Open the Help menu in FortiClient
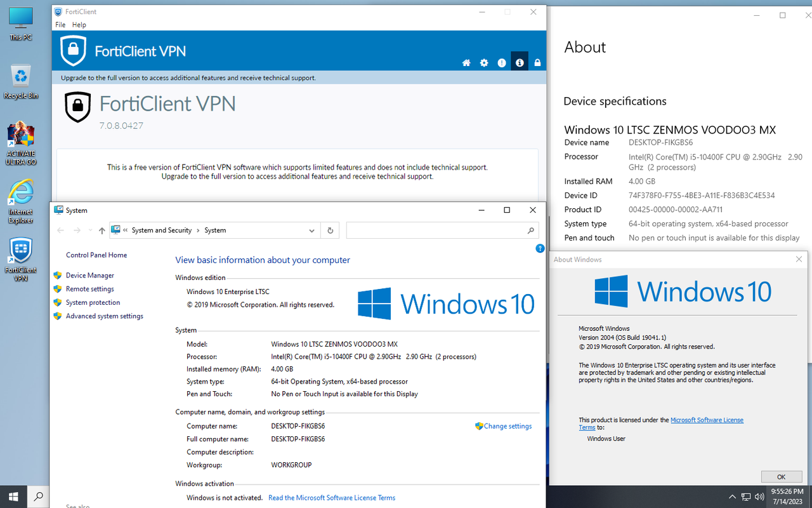The height and width of the screenshot is (508, 812). click(x=79, y=25)
